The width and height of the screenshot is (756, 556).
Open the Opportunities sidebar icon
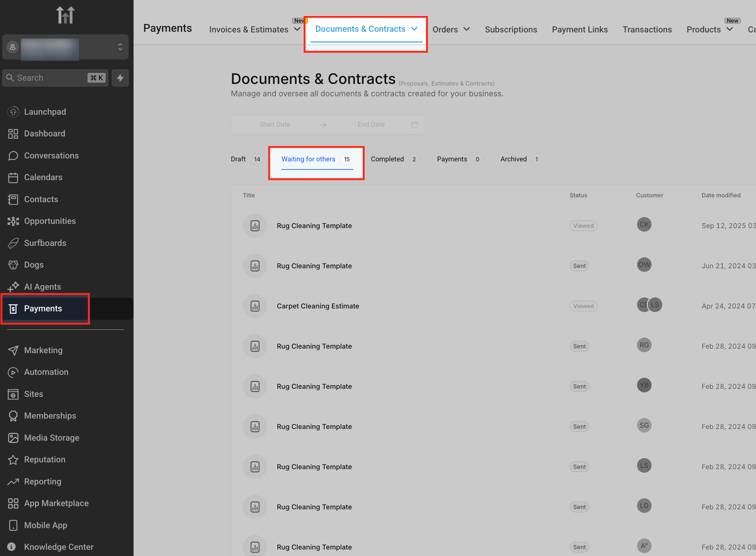13,221
